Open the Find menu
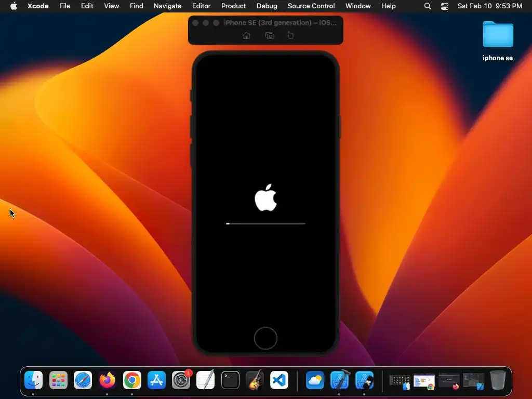The height and width of the screenshot is (399, 532). (137, 6)
